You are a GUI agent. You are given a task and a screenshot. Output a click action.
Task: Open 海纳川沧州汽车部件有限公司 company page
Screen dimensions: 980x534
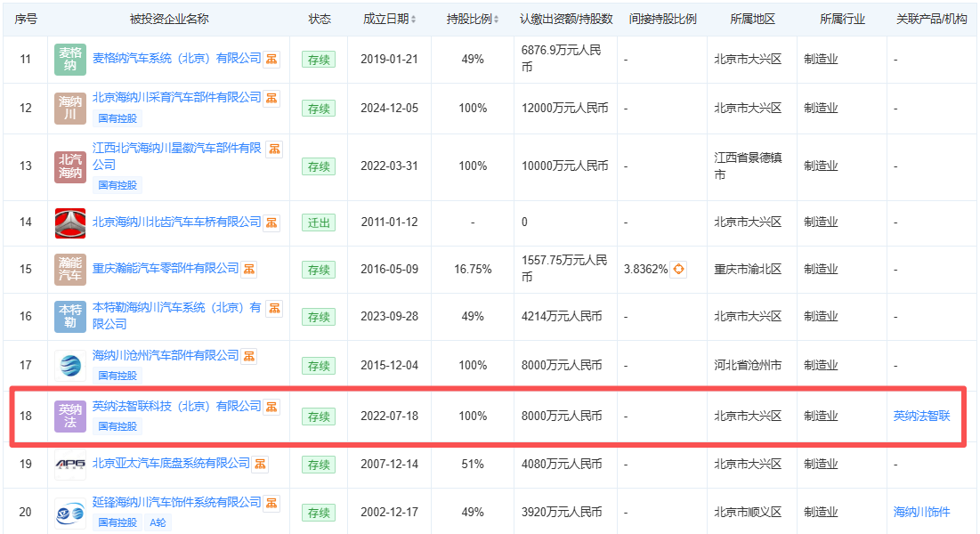point(166,355)
